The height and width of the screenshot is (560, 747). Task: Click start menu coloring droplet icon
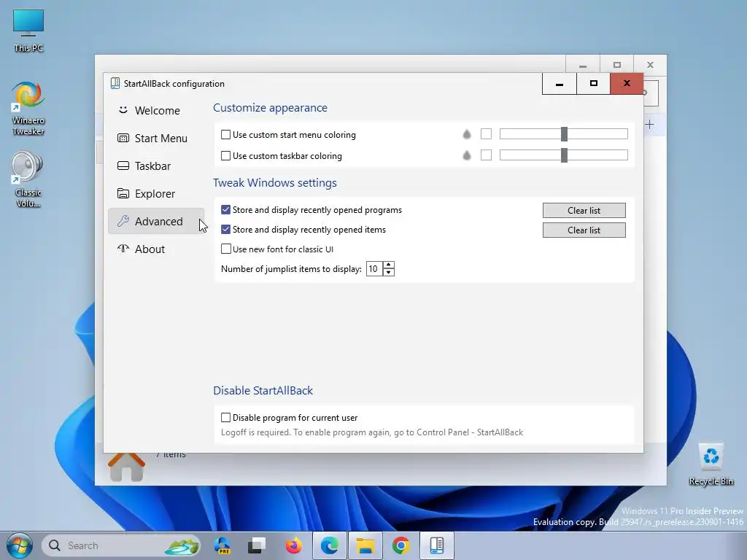[467, 135]
